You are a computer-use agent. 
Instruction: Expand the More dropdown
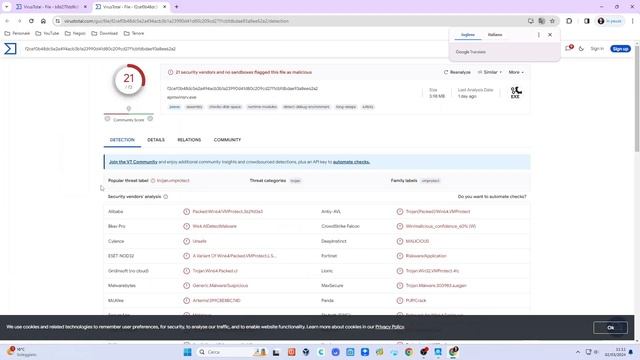516,72
